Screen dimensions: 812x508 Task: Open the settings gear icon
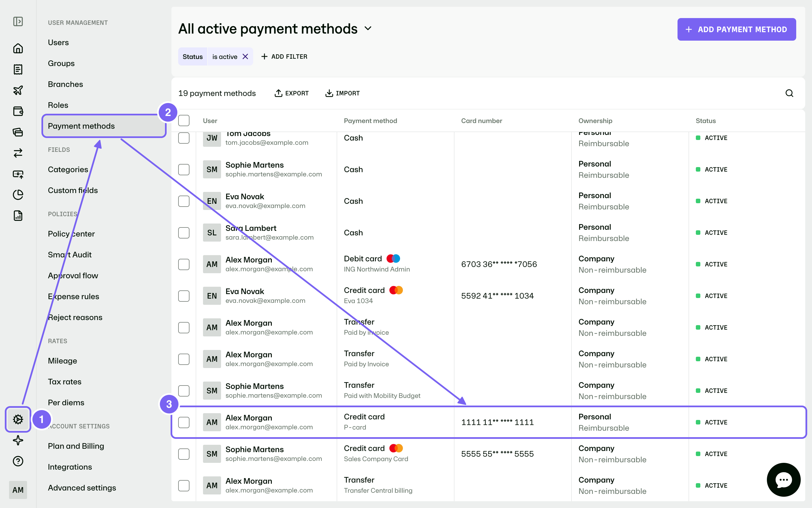click(x=18, y=419)
